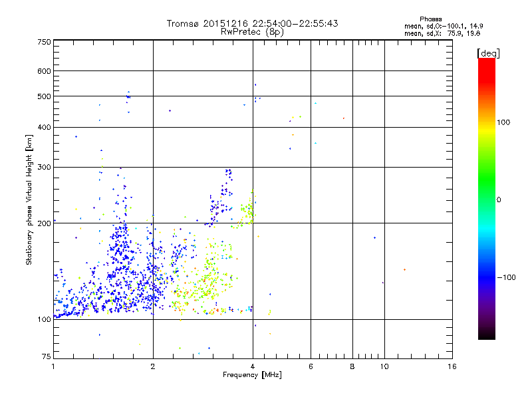The image size is (532, 399).
Task: Click the plot title 'Tromsø 20151216 22:54:00-22:55:43'
Action: tap(252, 23)
